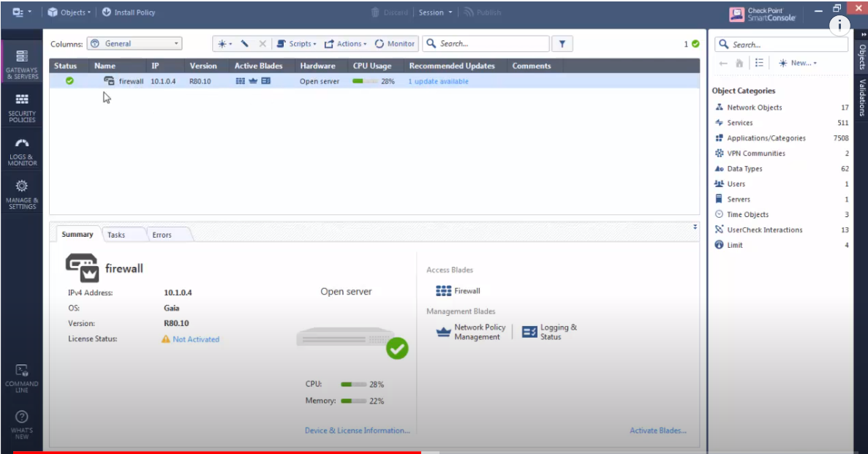
Task: Click Install Policy button
Action: click(129, 12)
